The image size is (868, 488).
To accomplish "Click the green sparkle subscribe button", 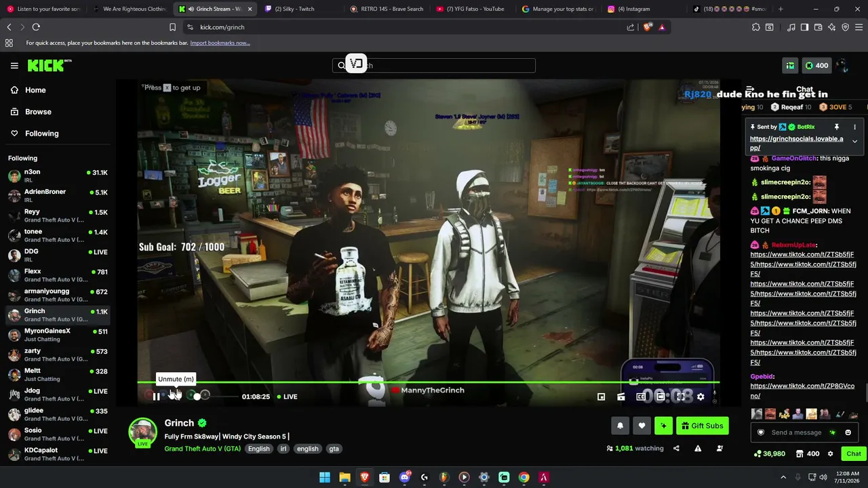I will coord(663,426).
